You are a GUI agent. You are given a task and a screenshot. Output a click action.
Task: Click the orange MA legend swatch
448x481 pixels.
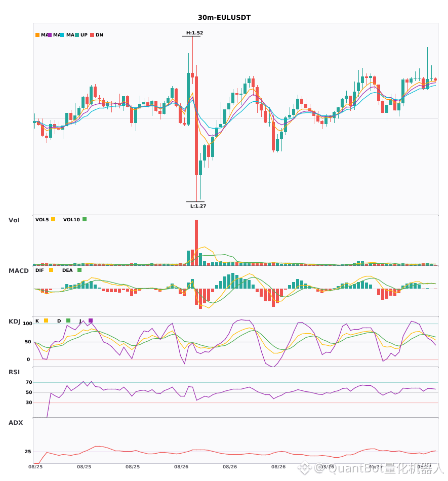click(x=37, y=35)
